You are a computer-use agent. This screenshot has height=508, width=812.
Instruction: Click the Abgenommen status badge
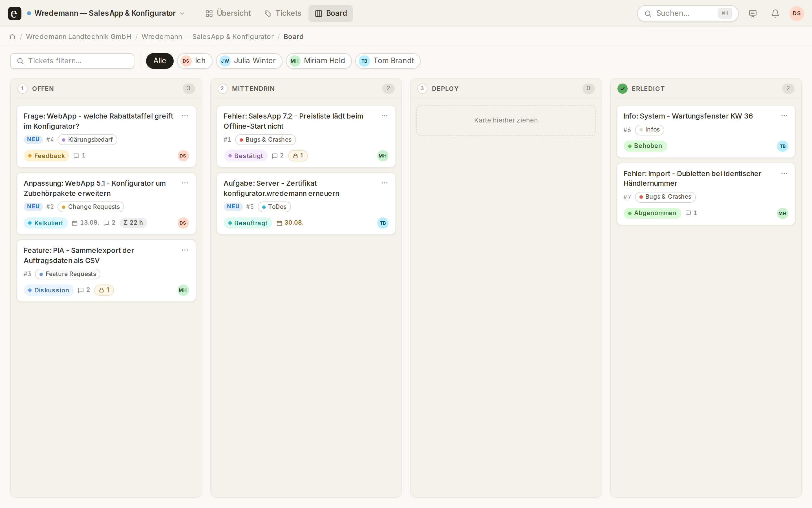pos(652,213)
